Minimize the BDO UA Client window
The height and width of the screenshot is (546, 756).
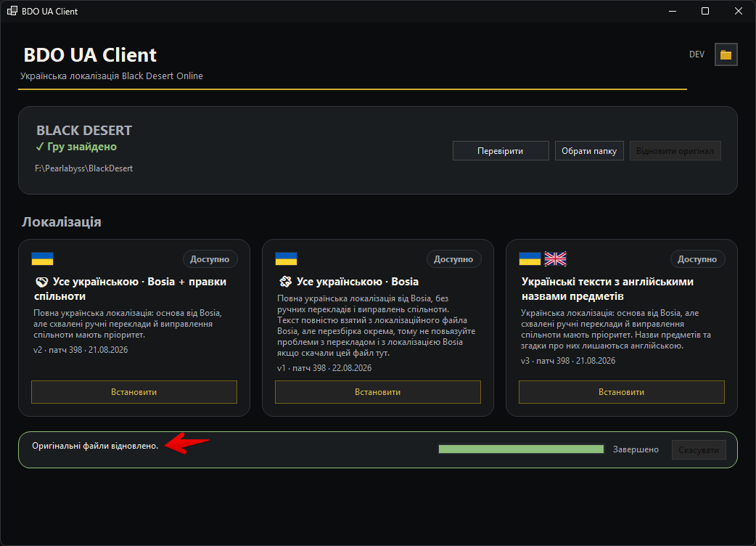pos(673,11)
